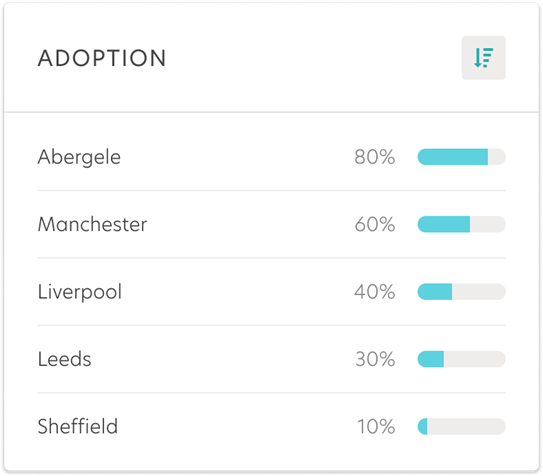Screen dimensions: 543x476
Task: Open the Liverpool entry
Action: 80,292
